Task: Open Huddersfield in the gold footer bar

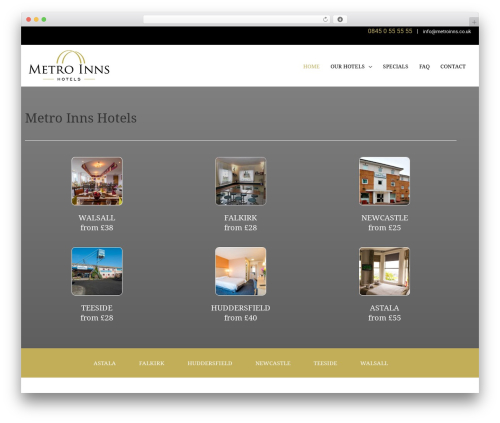Action: (x=210, y=363)
